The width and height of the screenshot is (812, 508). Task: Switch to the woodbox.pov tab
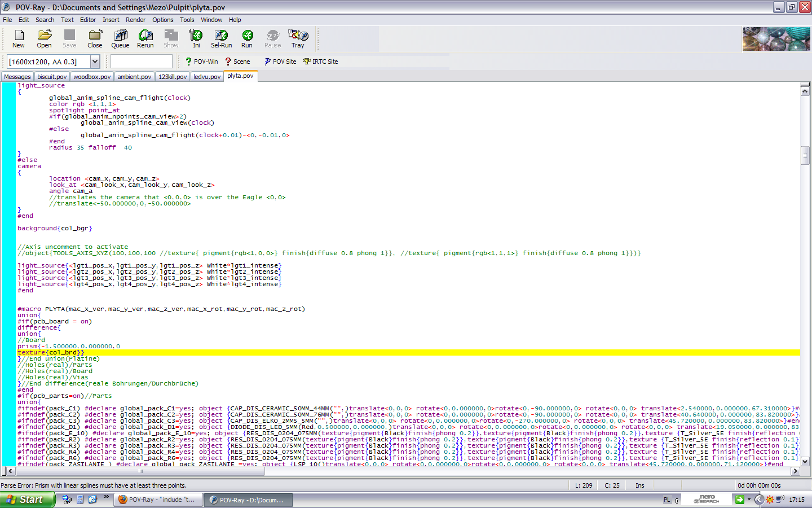92,77
